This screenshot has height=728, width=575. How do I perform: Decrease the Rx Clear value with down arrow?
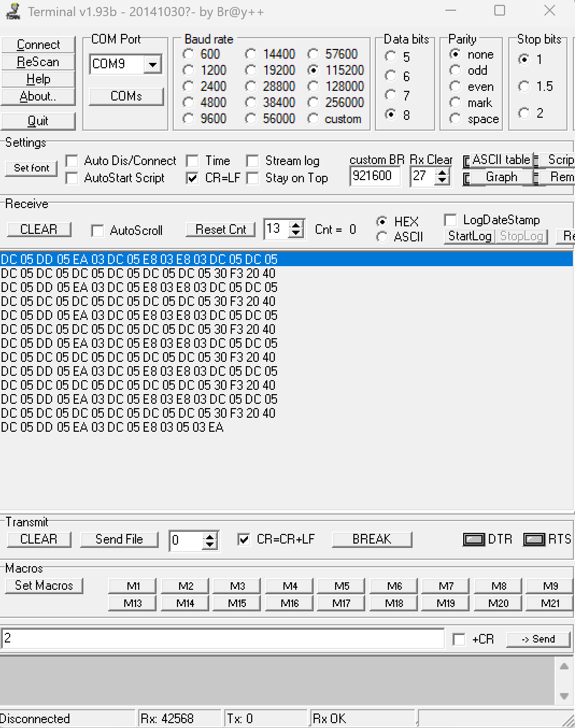point(442,180)
